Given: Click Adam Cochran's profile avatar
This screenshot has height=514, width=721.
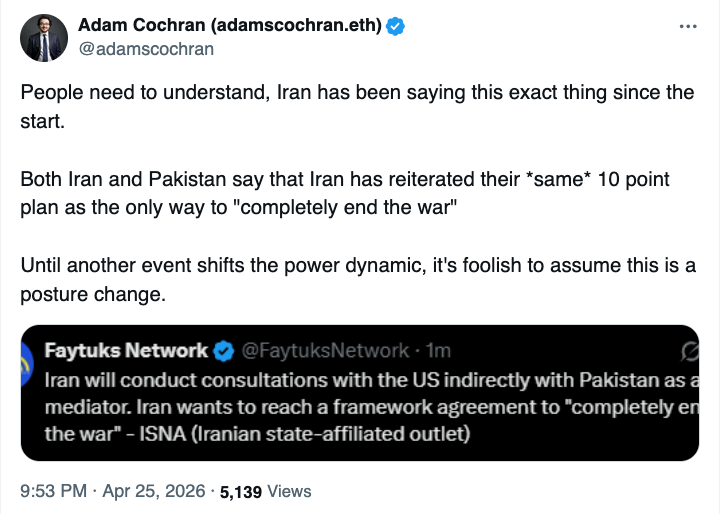Looking at the screenshot, I should click(42, 37).
